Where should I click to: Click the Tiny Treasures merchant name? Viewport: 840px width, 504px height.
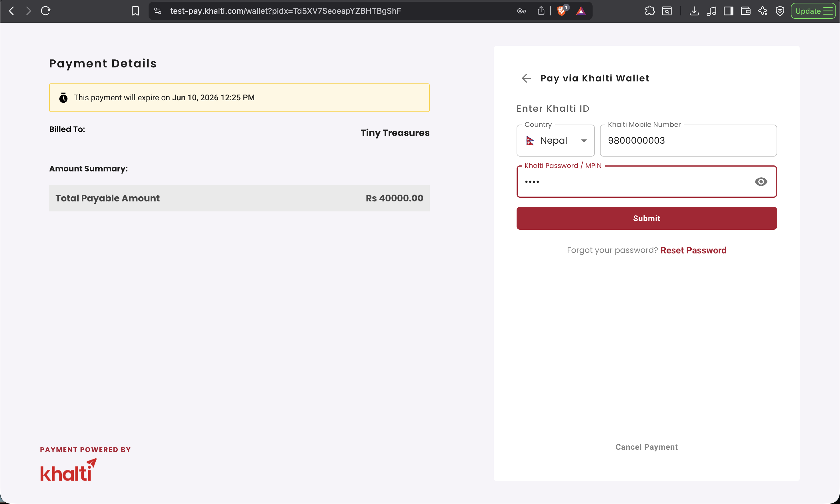(x=395, y=133)
